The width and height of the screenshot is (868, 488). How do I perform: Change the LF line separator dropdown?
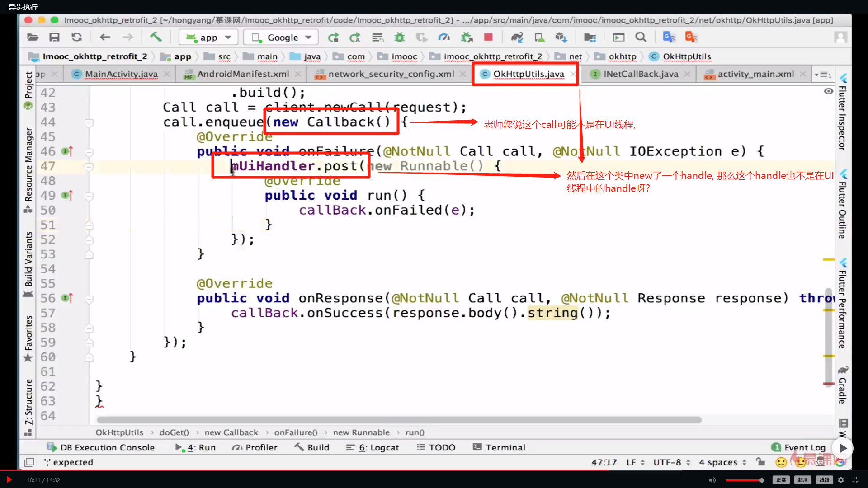point(635,462)
